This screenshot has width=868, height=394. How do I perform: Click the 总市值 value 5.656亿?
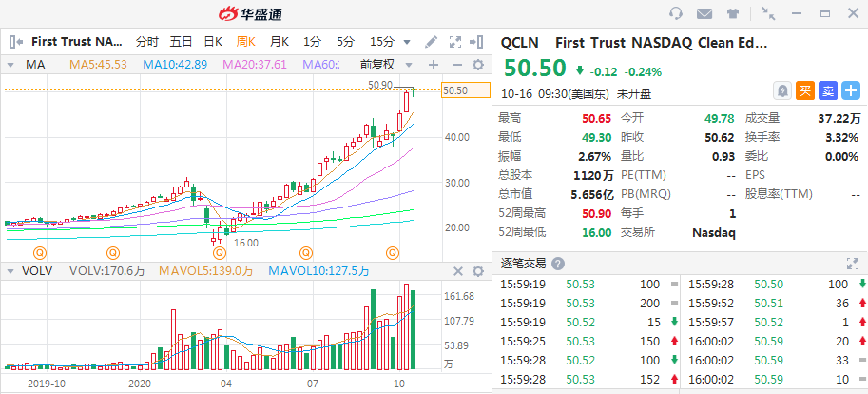point(592,194)
